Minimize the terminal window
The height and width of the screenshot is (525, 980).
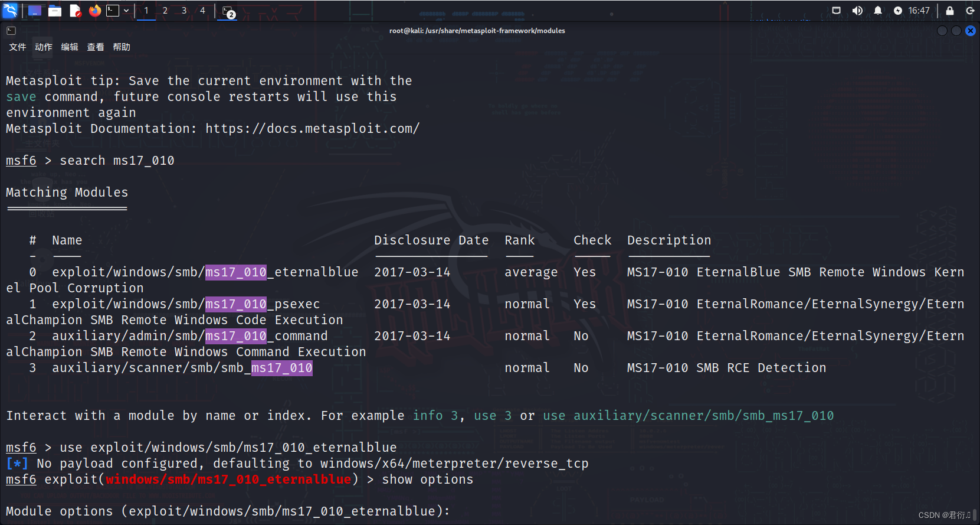942,31
